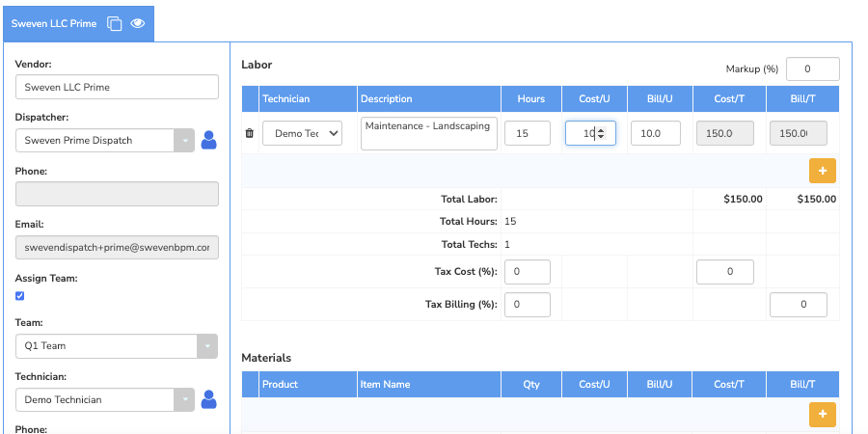
Task: Click the copy icon in Sweven LLC Prime tab
Action: (114, 24)
